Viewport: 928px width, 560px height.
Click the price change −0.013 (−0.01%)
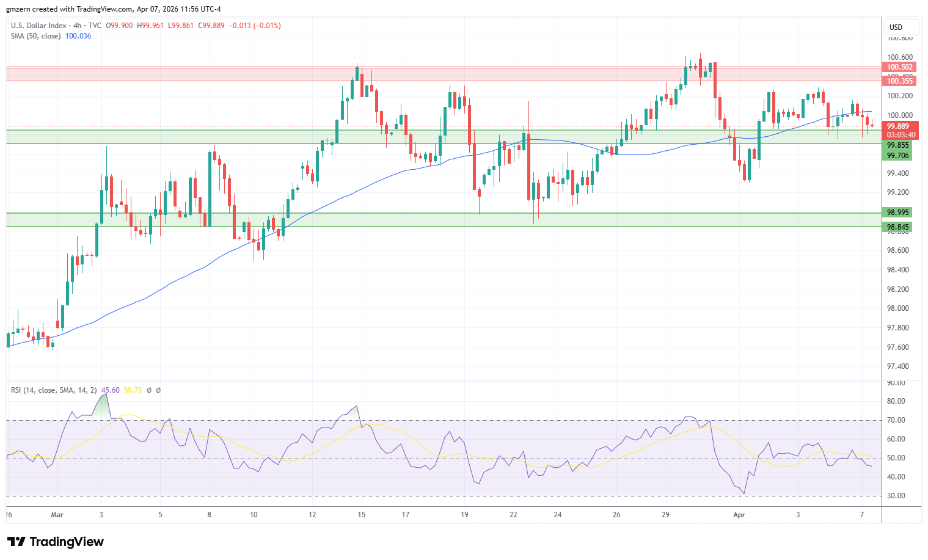click(255, 26)
